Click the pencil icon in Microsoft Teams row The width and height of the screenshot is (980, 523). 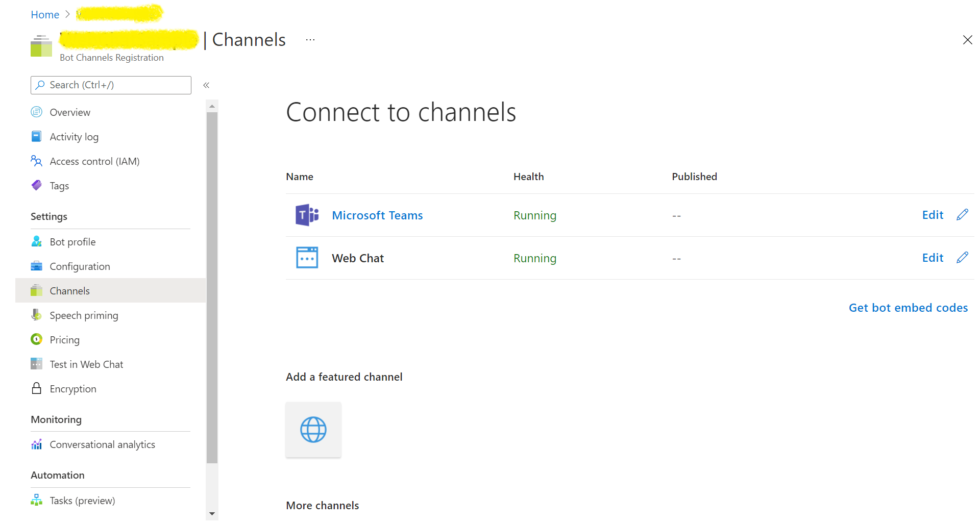[962, 215]
